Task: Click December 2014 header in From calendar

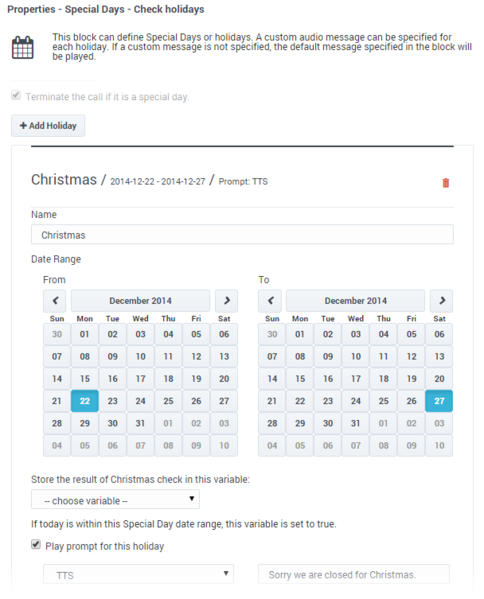Action: click(x=140, y=301)
